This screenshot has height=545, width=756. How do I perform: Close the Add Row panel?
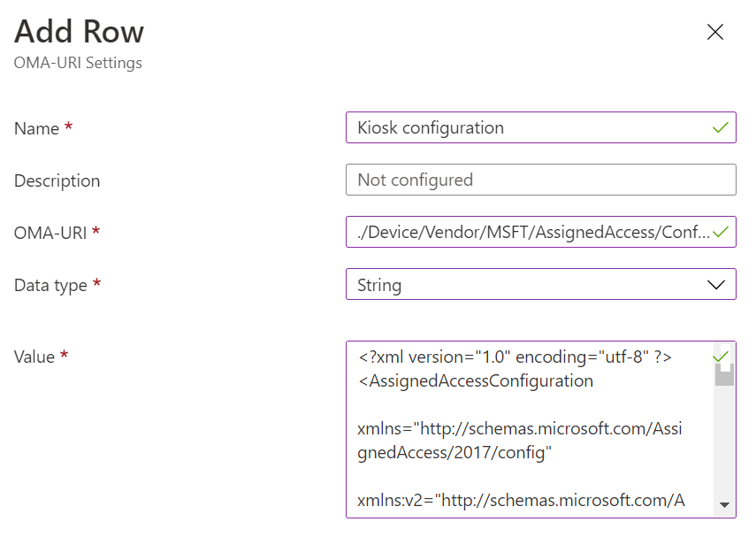[715, 33]
